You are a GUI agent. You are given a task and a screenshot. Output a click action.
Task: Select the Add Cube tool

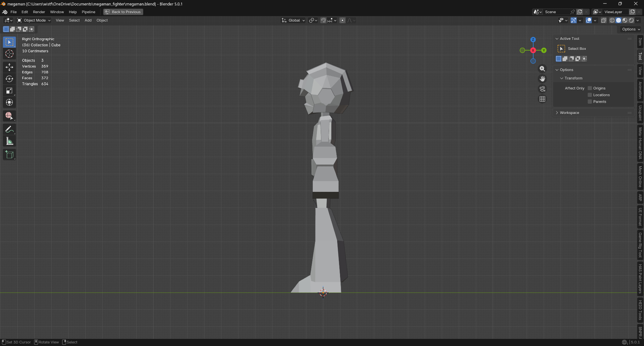click(x=9, y=154)
